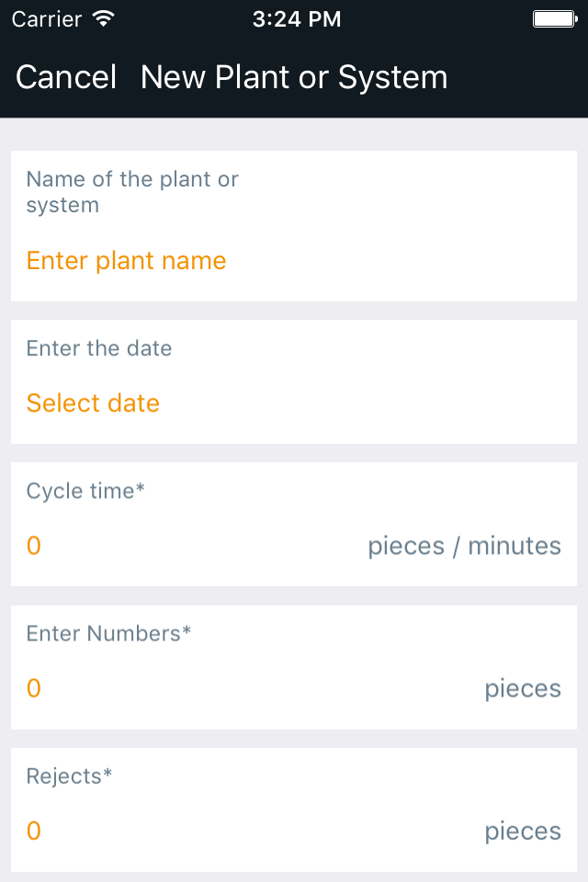Click the Enter the date card
Viewport: 588px width, 882px height.
294,382
